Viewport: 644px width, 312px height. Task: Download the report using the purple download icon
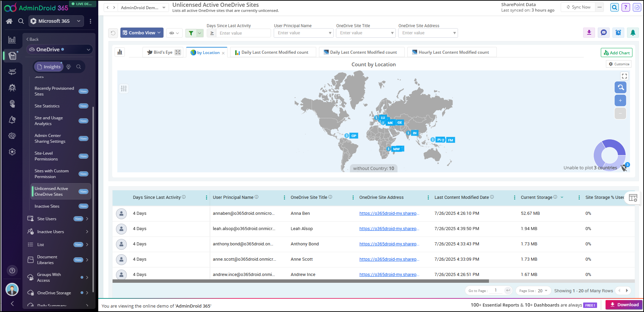tap(589, 33)
